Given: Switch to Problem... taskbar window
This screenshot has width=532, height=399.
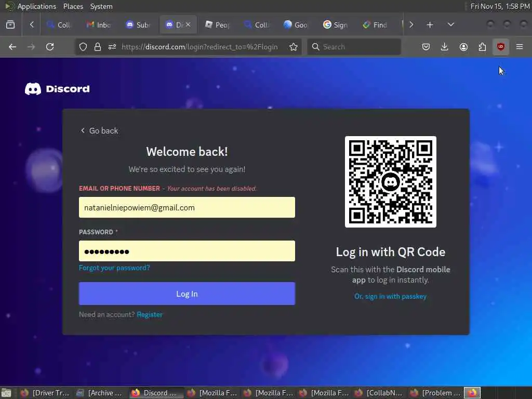Looking at the screenshot, I should coord(434,393).
